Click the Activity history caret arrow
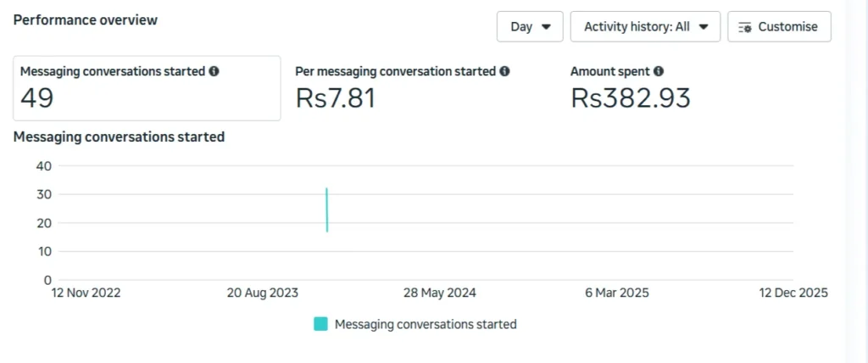Viewport: 868px width, 363px height. click(704, 27)
